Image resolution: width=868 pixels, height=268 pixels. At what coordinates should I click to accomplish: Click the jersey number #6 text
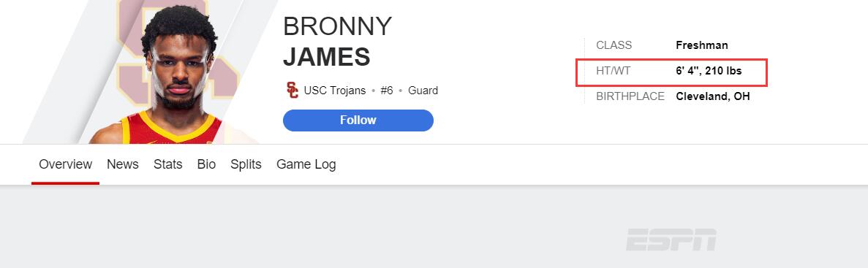(387, 91)
